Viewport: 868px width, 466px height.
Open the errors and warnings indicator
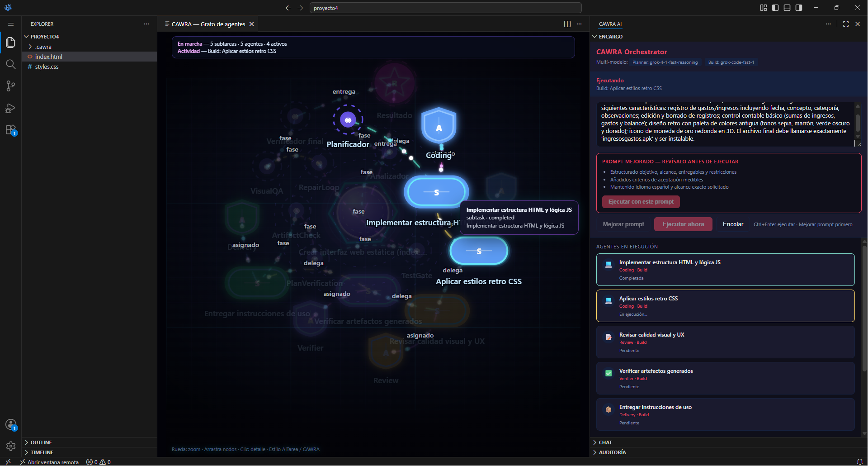click(99, 462)
